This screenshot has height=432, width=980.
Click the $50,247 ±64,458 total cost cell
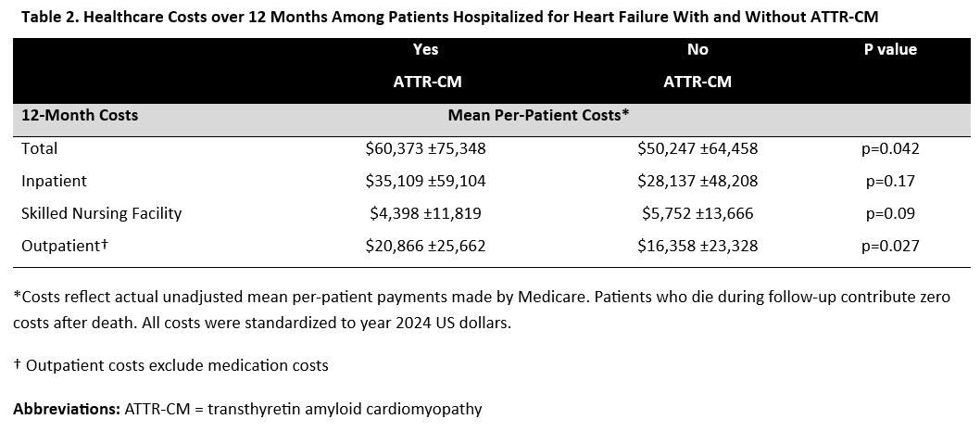[x=697, y=147]
